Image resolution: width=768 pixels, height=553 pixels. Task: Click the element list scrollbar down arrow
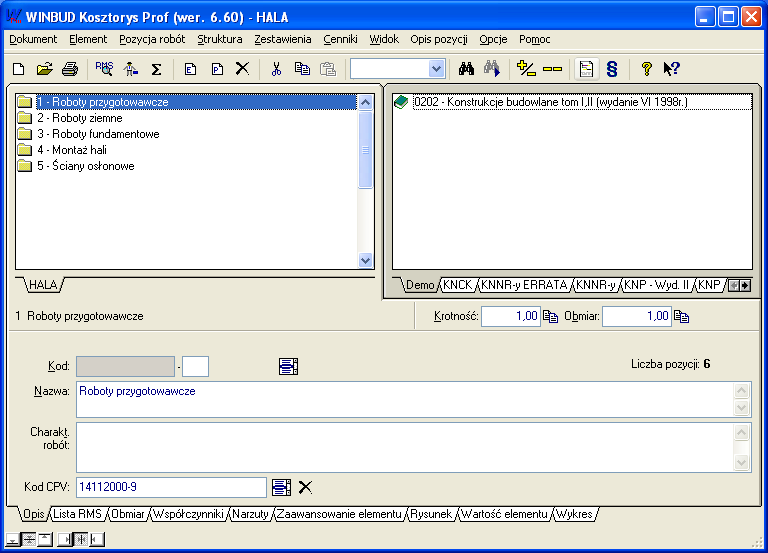[365, 260]
